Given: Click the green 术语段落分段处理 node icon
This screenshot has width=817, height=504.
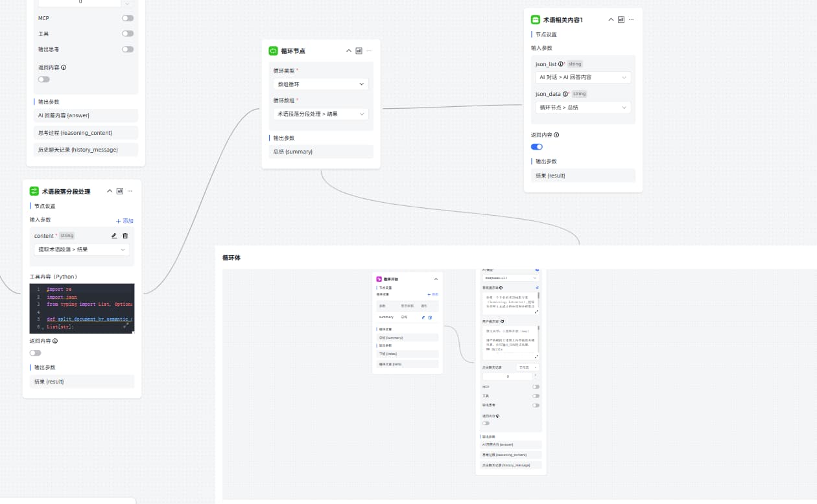Looking at the screenshot, I should (x=34, y=191).
